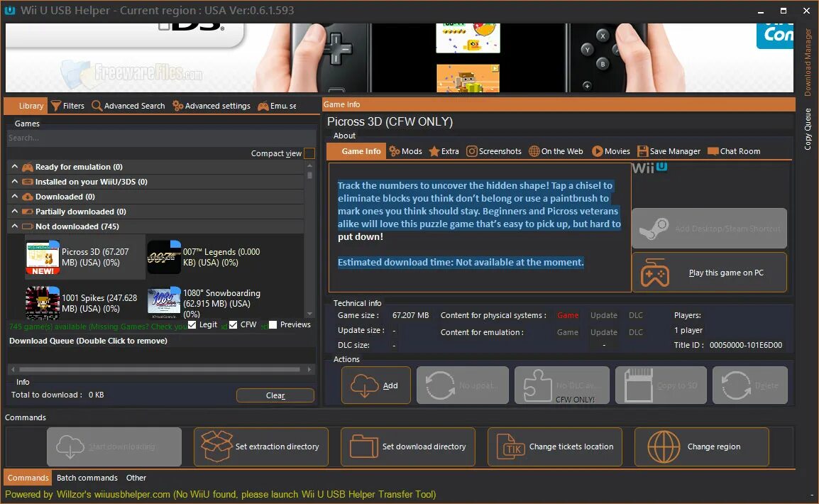Collapse the Partially downloaded group
Screen dimensions: 819x504
pyautogui.click(x=15, y=211)
